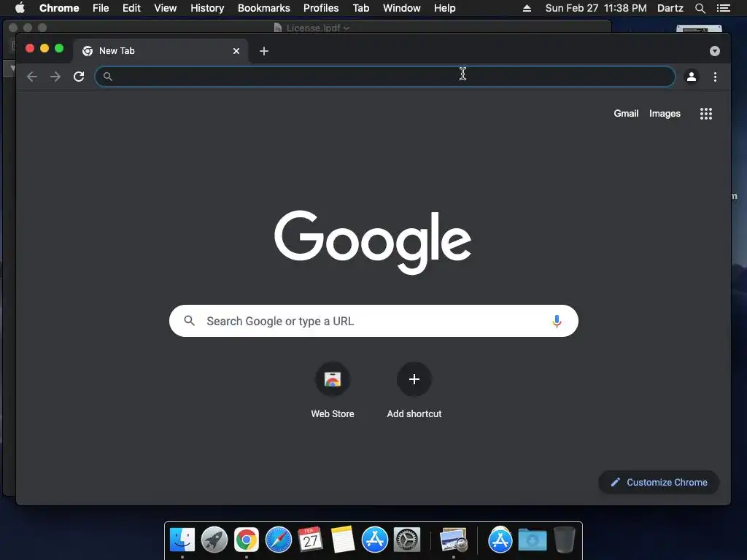Click the Add shortcut plus icon

pyautogui.click(x=414, y=379)
